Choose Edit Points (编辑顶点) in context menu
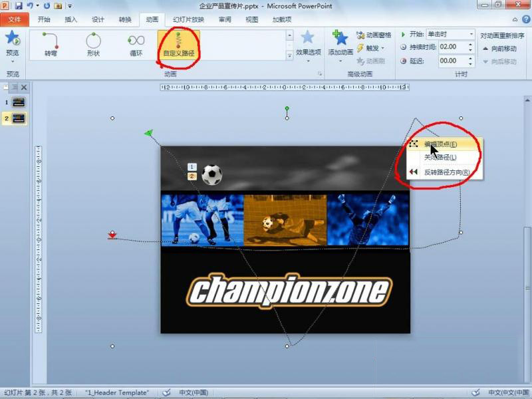 coord(444,144)
